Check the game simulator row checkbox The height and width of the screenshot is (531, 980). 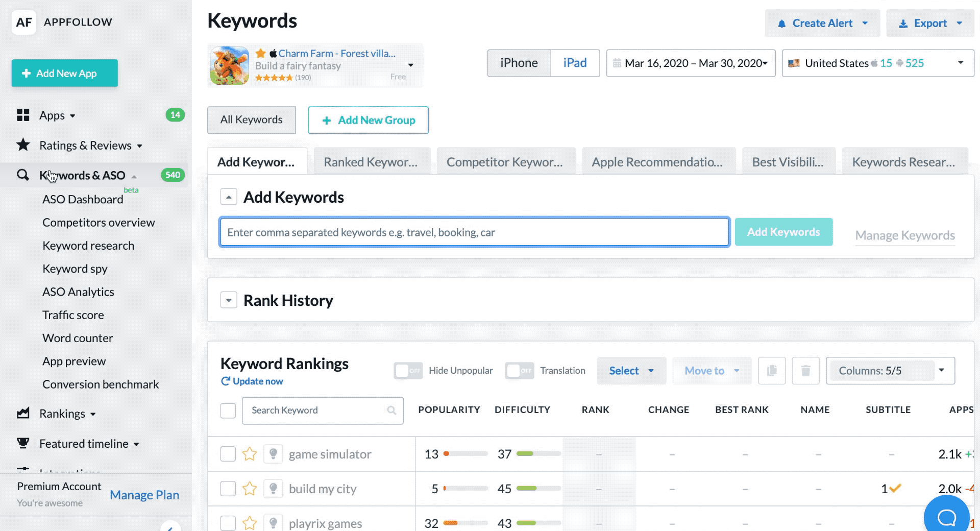pos(228,454)
